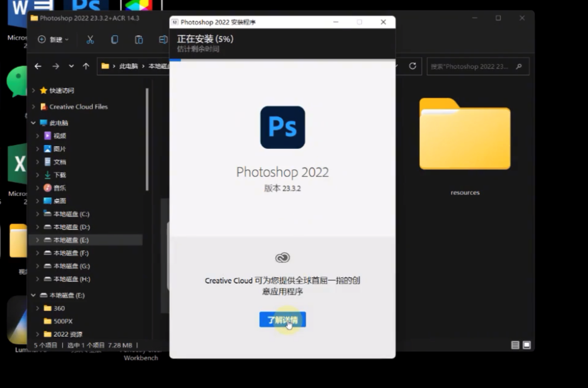Click the 5 个项目 item count
588x388 pixels.
(x=45, y=345)
